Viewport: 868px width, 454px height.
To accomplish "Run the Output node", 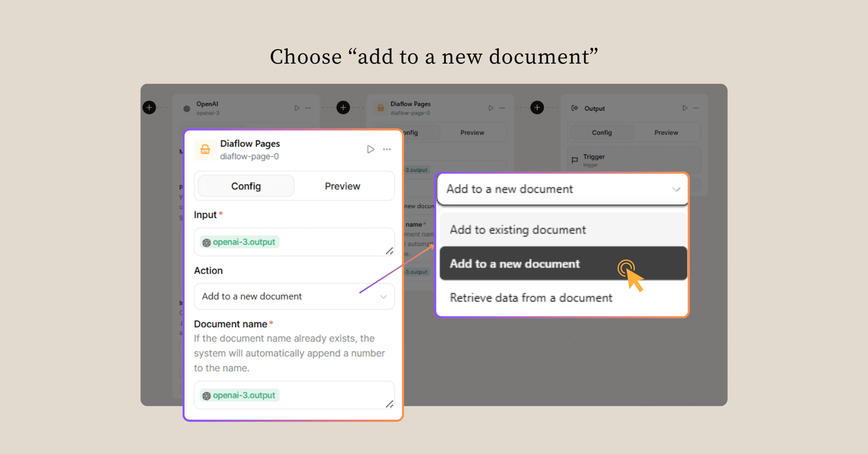I will [x=685, y=108].
